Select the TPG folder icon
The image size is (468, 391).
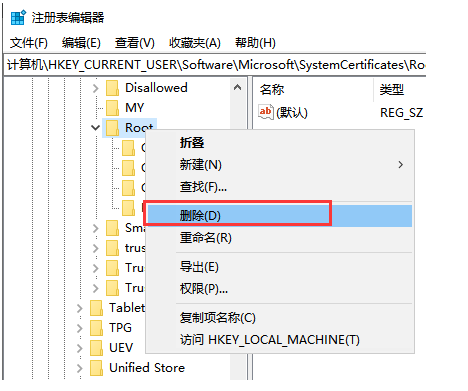[96, 328]
